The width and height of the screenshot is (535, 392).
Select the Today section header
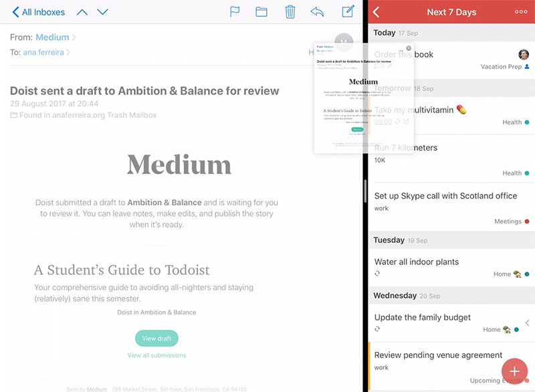point(451,33)
